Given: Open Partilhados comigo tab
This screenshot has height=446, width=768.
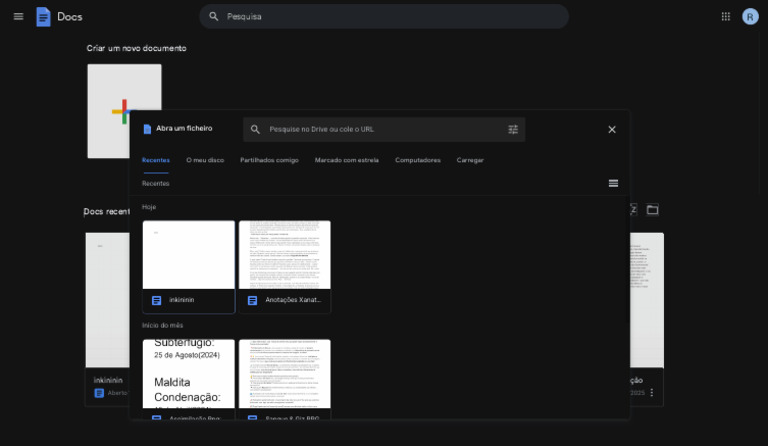Looking at the screenshot, I should tap(269, 160).
